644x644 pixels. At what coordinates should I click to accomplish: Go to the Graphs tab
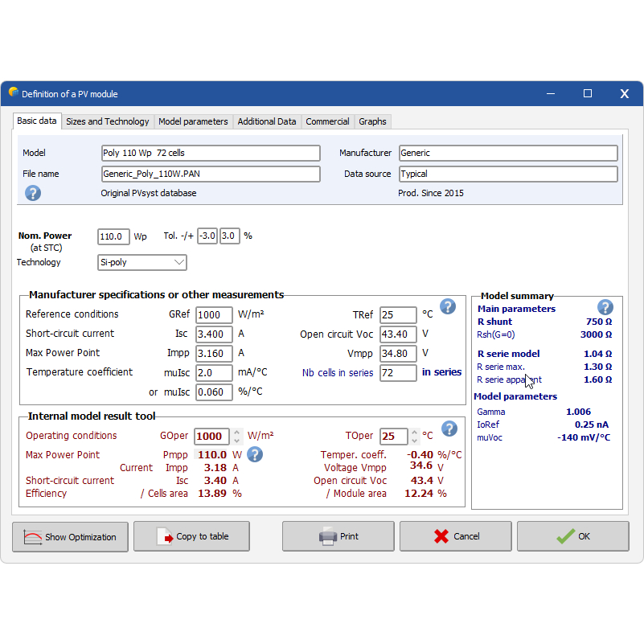pyautogui.click(x=372, y=121)
